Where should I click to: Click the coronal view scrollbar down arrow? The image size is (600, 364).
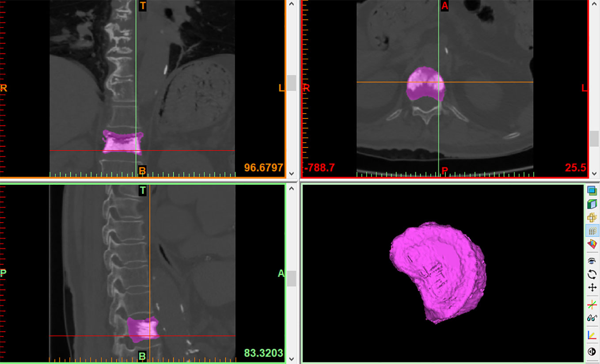click(x=291, y=174)
